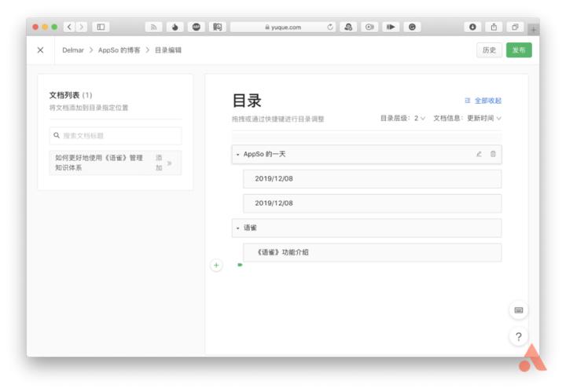Edit the AppSo 的一天 entry title
This screenshot has width=566, height=392.
[x=479, y=154]
